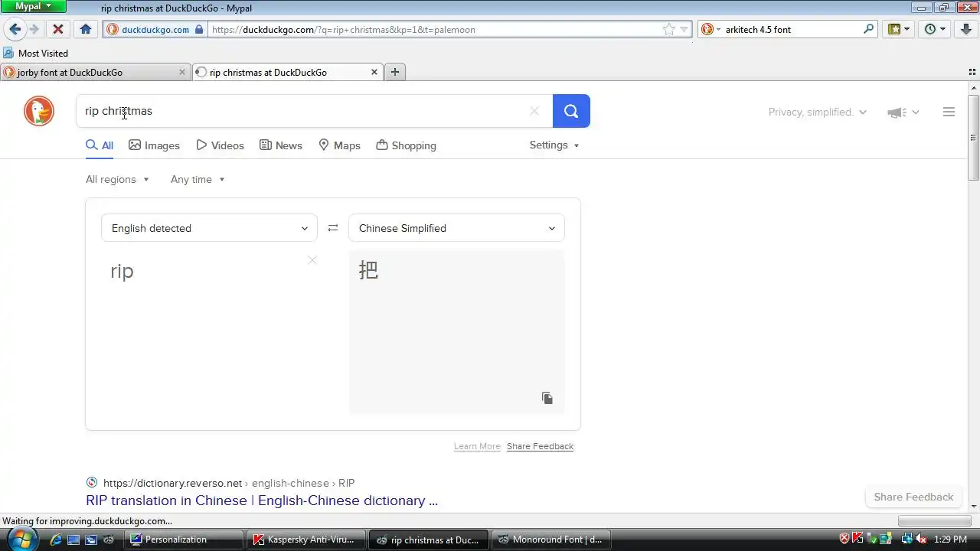Switch to Shopping results

[406, 145]
